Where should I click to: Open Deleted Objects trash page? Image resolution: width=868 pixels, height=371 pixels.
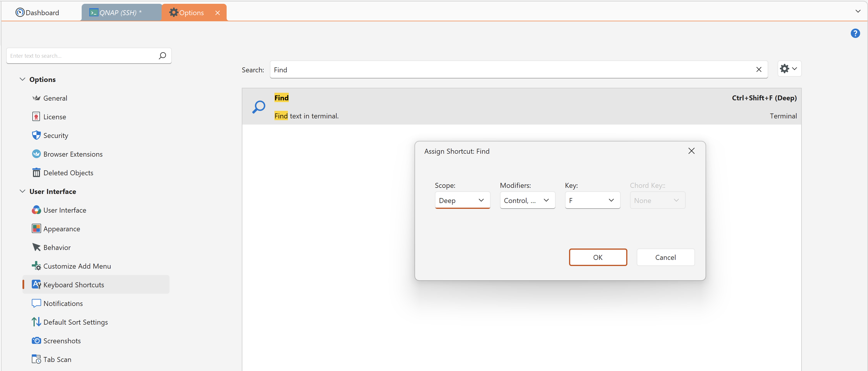(x=68, y=173)
